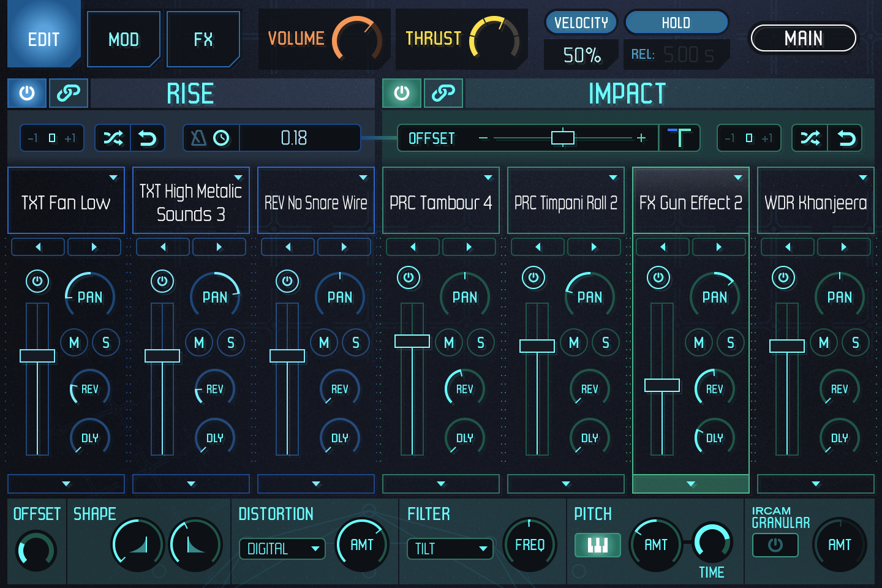The width and height of the screenshot is (882, 588).
Task: Enable the IRCAM GRANULAR power switch
Action: (774, 545)
